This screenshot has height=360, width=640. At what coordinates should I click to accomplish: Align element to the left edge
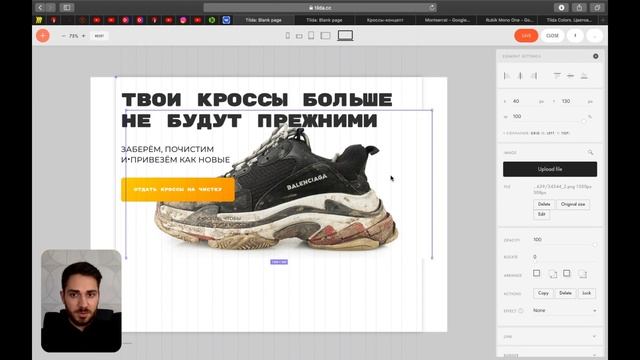[x=507, y=76]
